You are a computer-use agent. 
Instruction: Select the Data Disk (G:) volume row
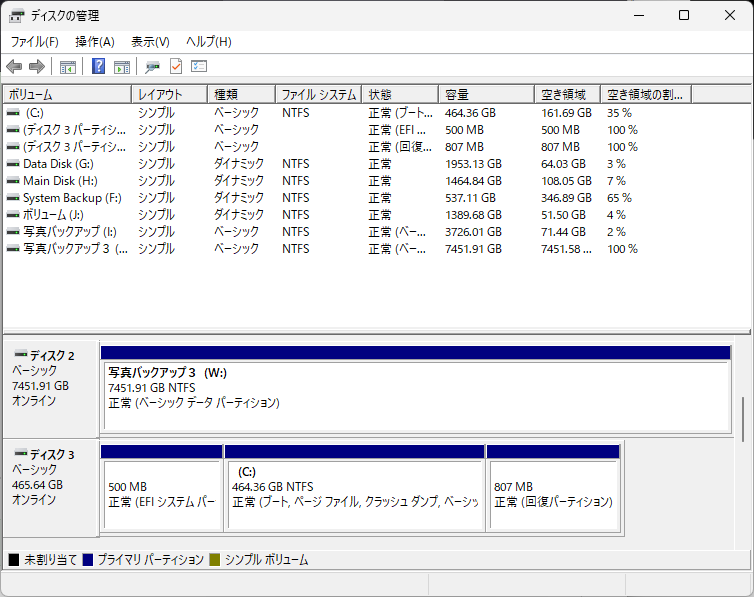tap(58, 164)
